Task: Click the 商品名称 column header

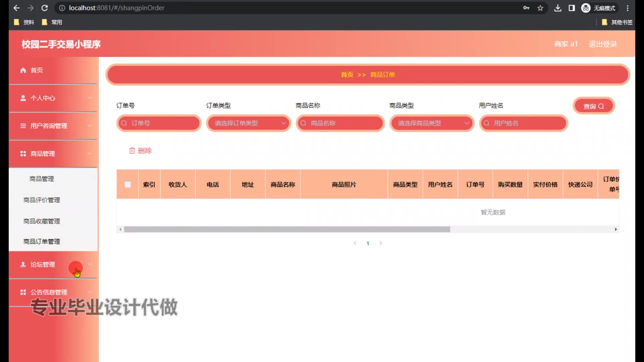Action: [283, 184]
